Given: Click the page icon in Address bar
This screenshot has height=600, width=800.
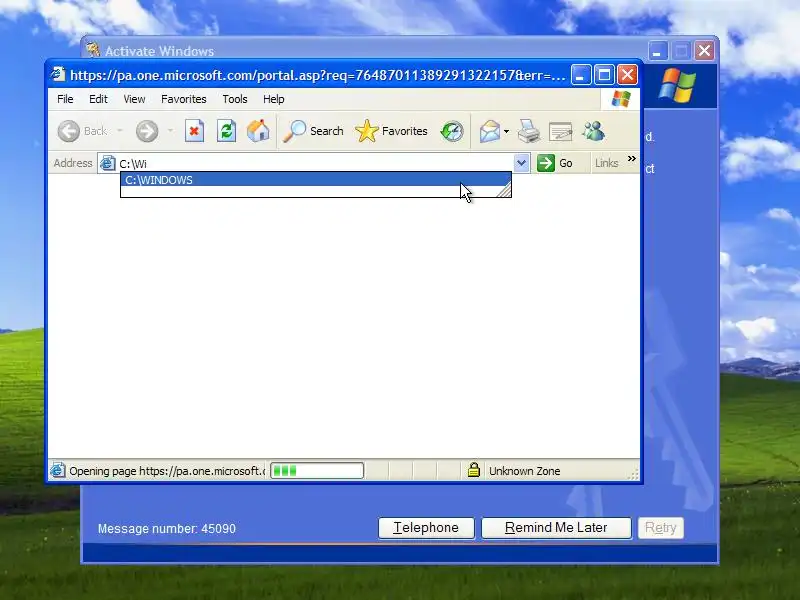Looking at the screenshot, I should [107, 163].
